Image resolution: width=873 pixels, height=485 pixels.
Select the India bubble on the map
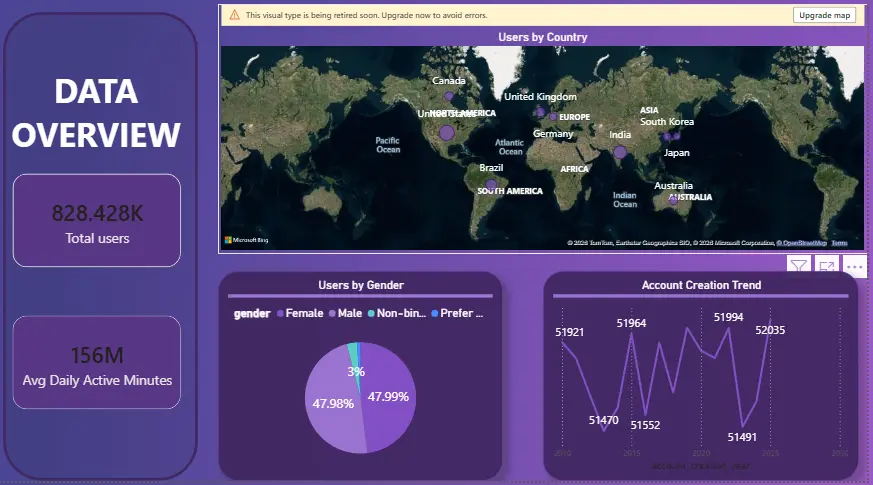(620, 151)
